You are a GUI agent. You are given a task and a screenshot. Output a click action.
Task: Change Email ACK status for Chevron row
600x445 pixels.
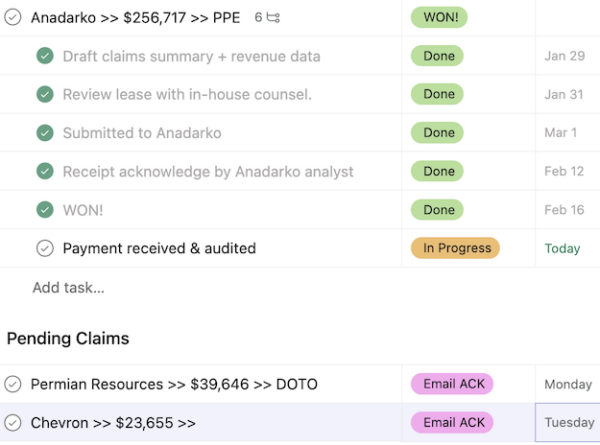point(452,422)
